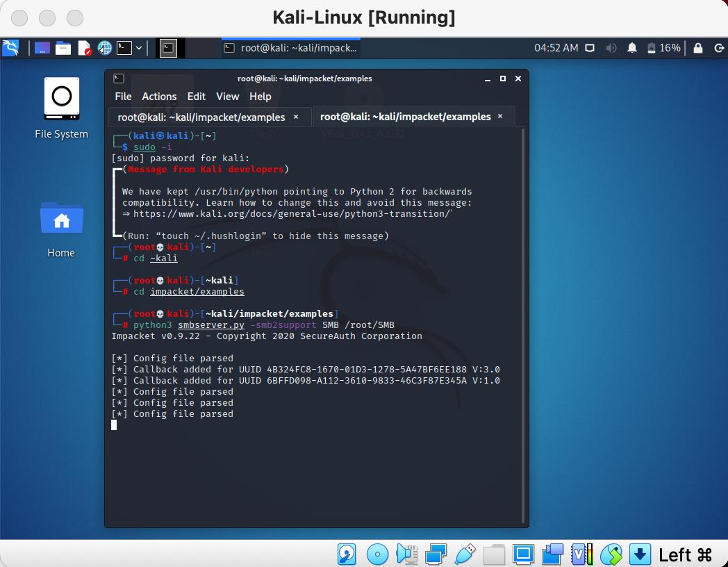Click the macOS red close window button

(x=19, y=17)
